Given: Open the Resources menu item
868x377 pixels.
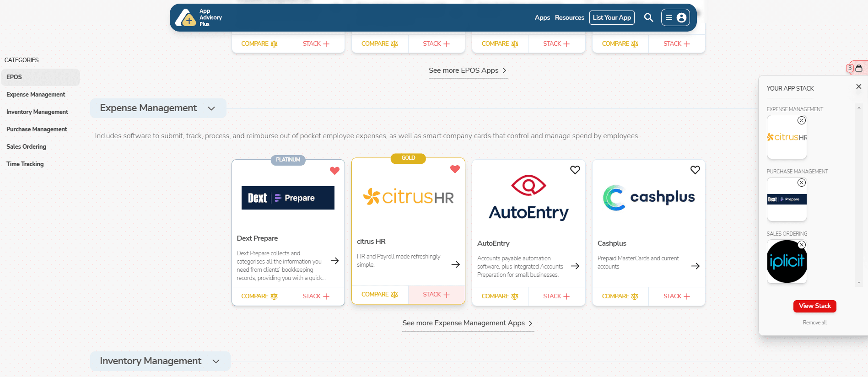Looking at the screenshot, I should point(569,18).
